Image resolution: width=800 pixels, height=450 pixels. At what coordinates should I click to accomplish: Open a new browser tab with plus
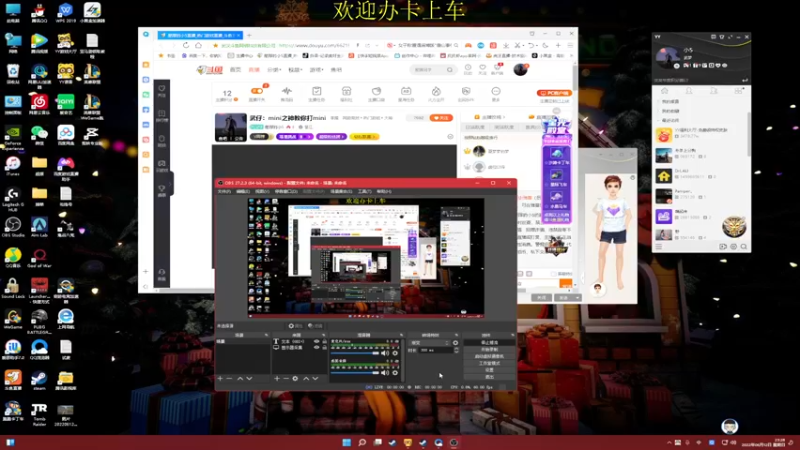(249, 35)
